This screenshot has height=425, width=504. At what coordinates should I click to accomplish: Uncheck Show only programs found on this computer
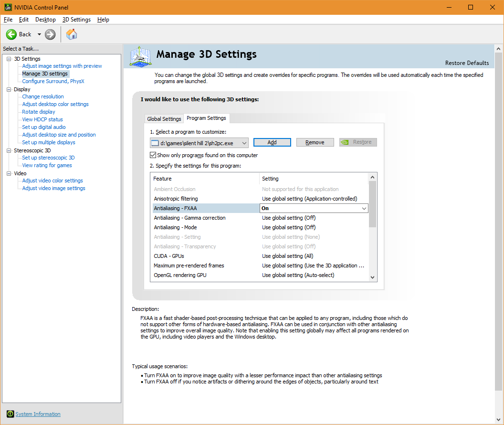[x=153, y=155]
